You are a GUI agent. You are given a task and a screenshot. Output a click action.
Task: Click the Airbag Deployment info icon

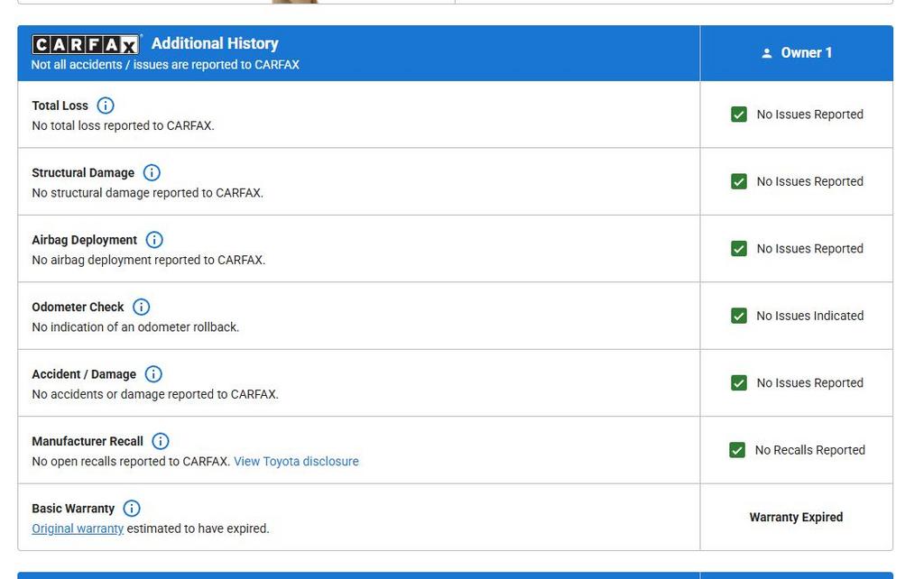[154, 240]
